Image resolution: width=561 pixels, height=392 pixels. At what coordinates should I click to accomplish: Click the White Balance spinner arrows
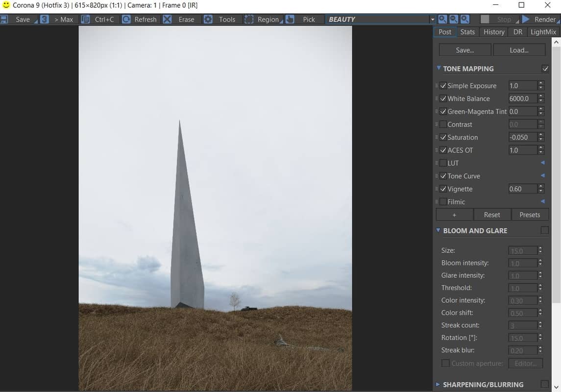coord(541,98)
